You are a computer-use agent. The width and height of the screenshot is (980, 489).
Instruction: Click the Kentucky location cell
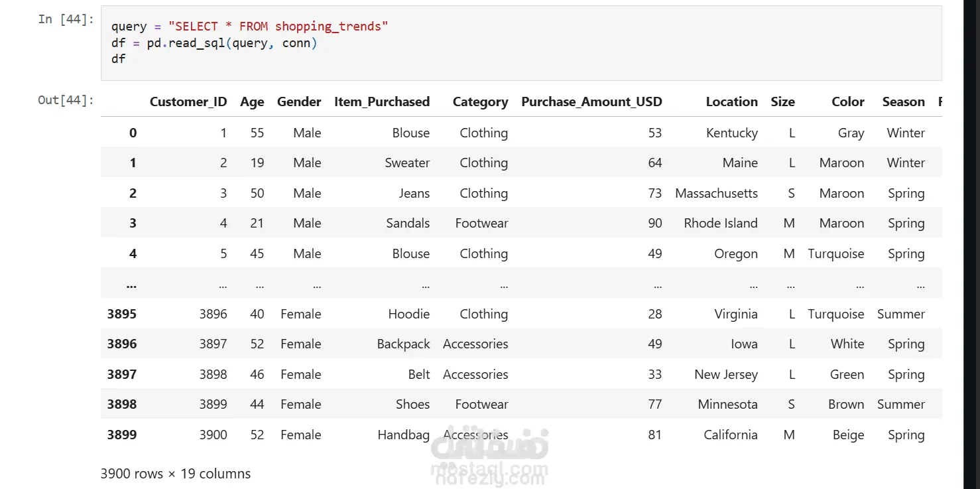(732, 133)
